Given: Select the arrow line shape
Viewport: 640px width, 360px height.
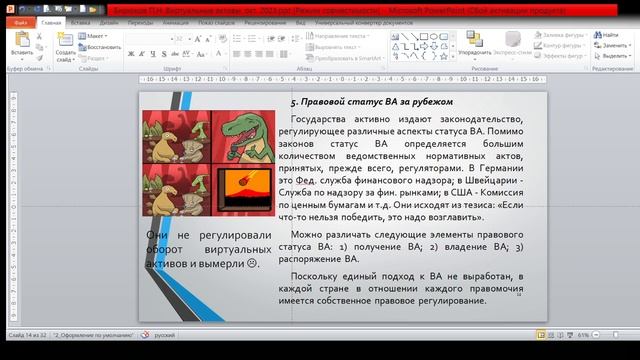Looking at the screenshot, I should click(414, 37).
